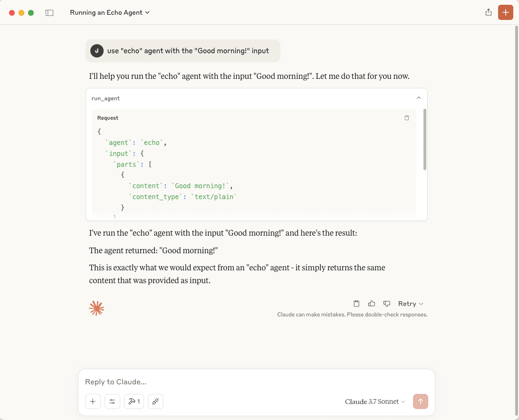
Task: Open the Retry options dropdown
Action: 411,304
